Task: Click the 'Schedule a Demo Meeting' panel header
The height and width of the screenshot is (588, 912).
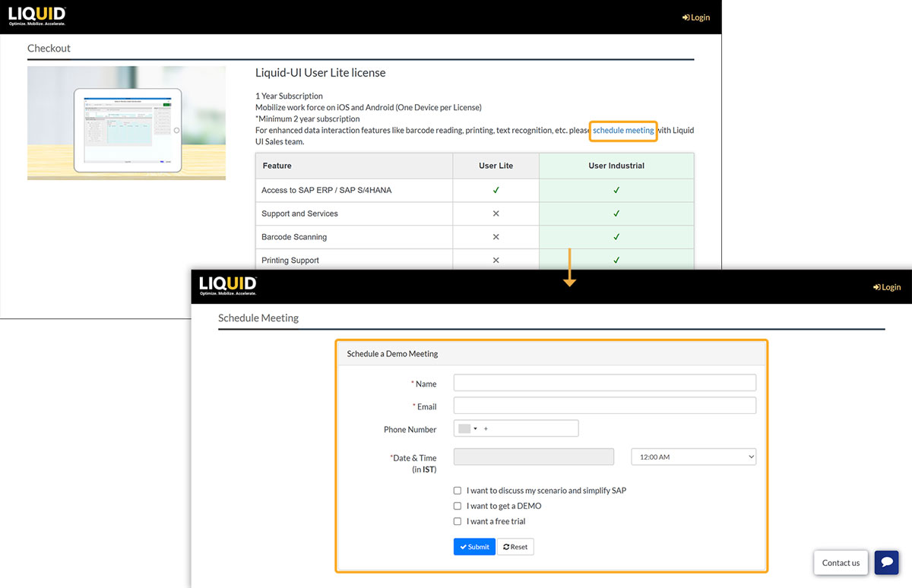Action: tap(552, 353)
